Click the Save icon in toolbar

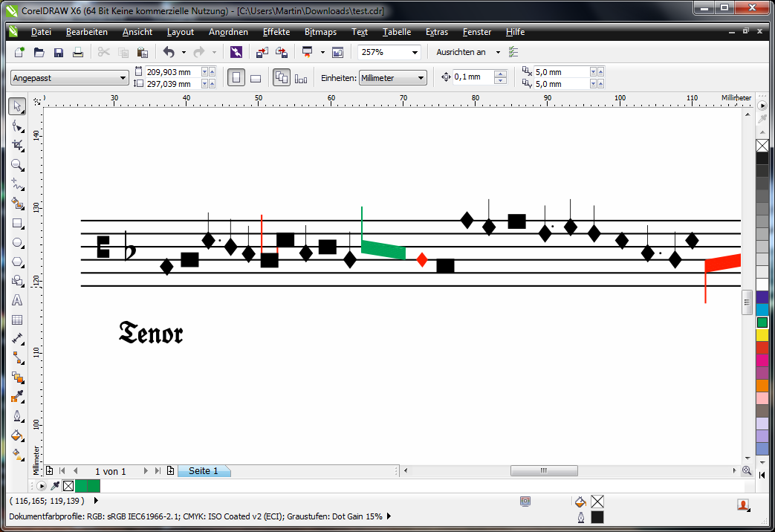(58, 52)
